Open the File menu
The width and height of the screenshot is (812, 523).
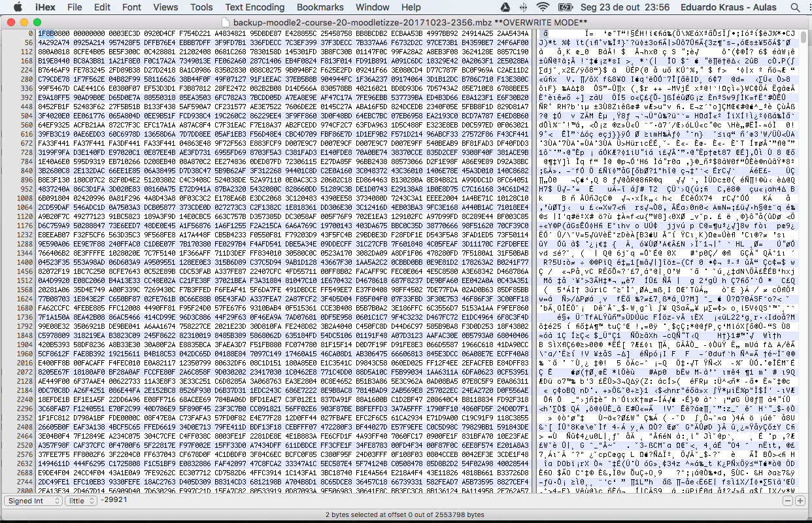(75, 7)
